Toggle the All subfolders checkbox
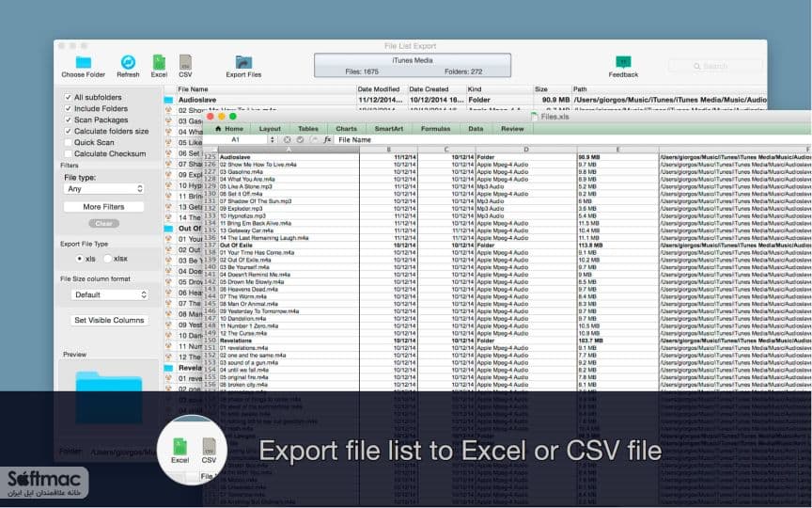812x508 pixels. tap(68, 97)
